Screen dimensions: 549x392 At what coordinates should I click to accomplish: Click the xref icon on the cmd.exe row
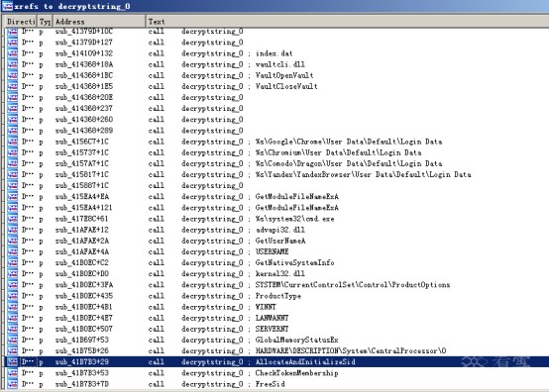coord(12,219)
